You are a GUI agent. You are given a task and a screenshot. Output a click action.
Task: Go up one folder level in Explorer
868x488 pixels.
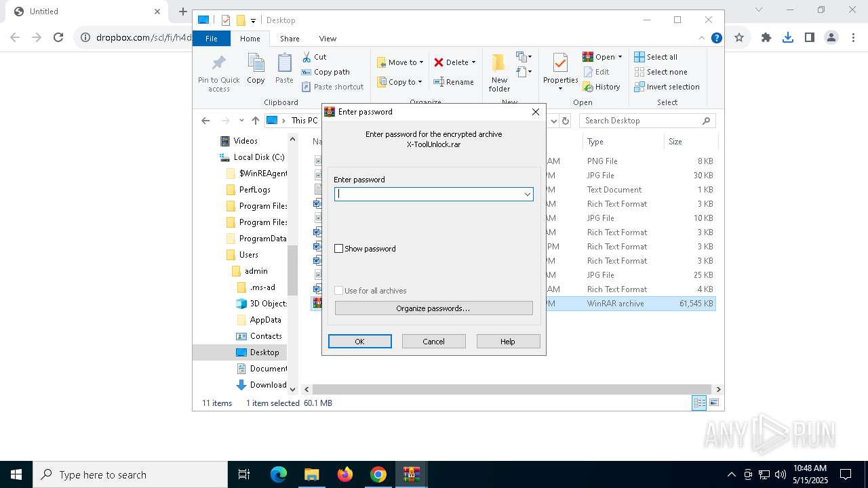[255, 121]
